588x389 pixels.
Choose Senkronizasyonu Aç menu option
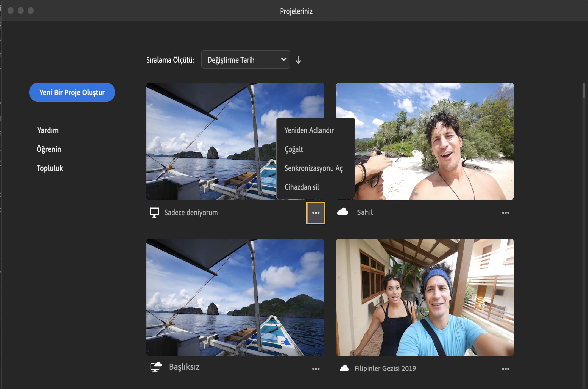pos(313,168)
